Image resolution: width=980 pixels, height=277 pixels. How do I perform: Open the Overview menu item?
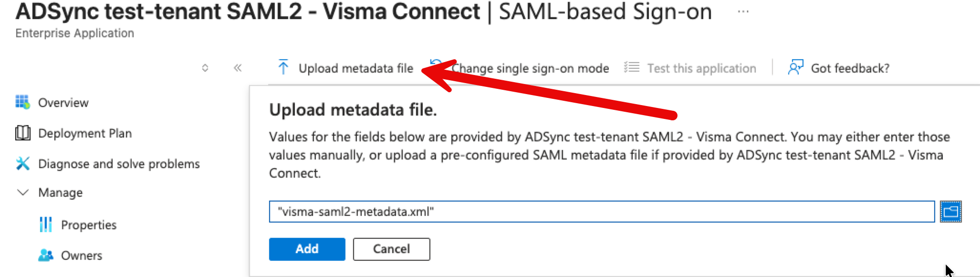pyautogui.click(x=63, y=103)
